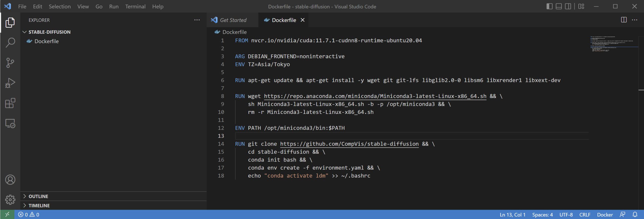Open notifications bell in status bar
This screenshot has height=219, width=644.
pos(635,214)
